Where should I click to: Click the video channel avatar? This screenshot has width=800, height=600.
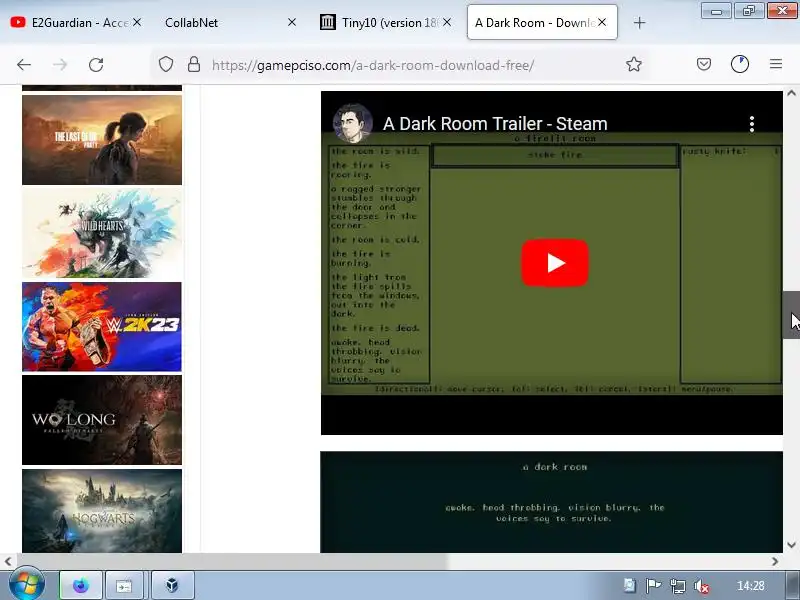pyautogui.click(x=353, y=123)
